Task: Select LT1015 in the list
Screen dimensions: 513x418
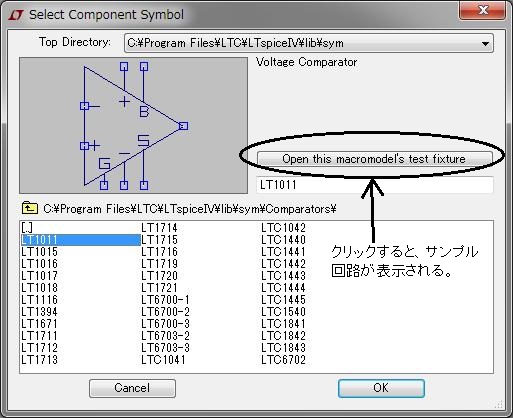Action: pos(39,252)
